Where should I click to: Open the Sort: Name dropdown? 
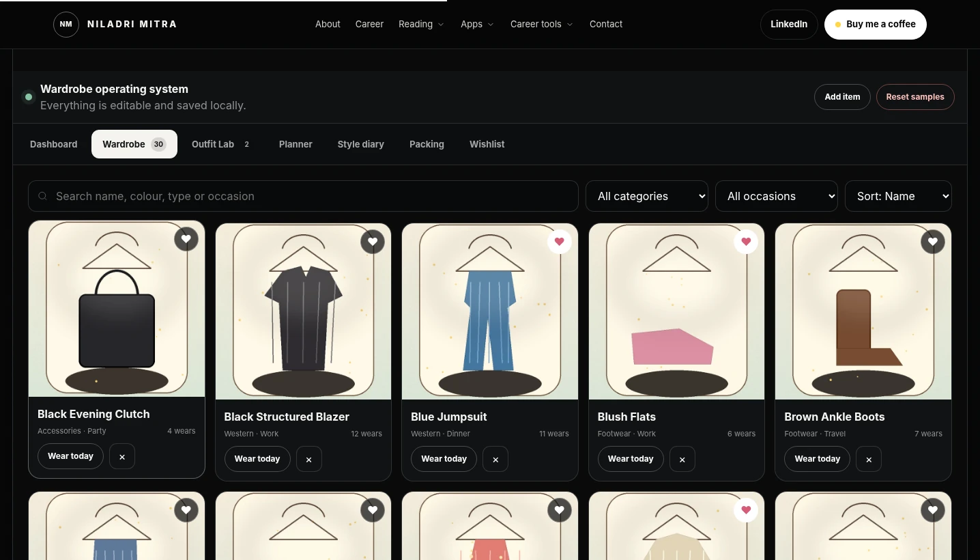tap(898, 196)
